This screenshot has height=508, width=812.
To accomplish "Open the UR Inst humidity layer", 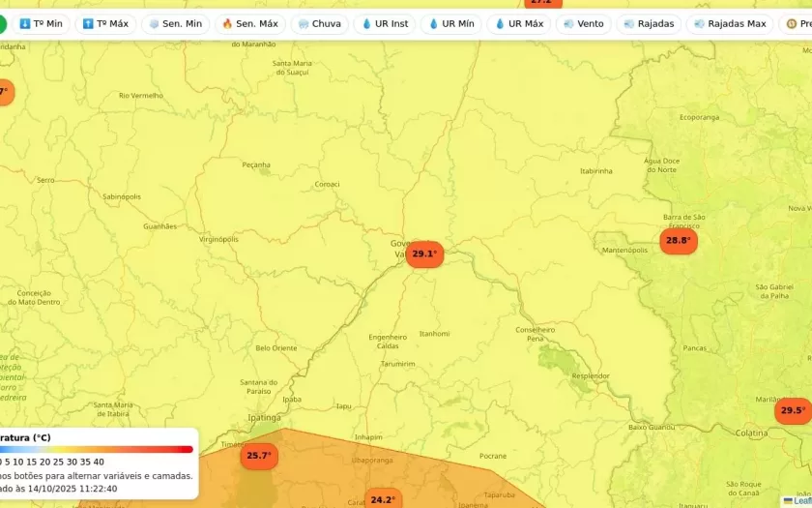I will [x=384, y=23].
